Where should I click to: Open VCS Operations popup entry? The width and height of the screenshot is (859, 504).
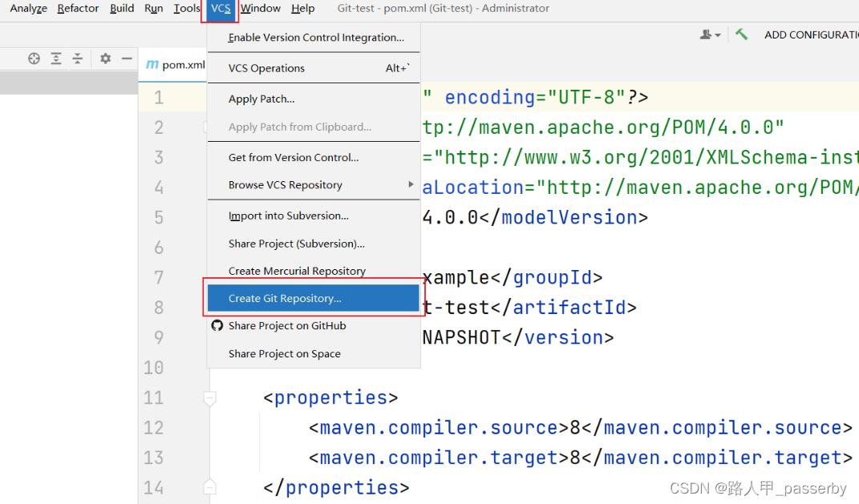(x=314, y=68)
